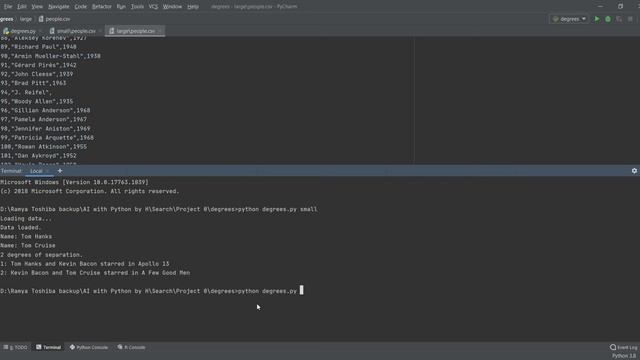Image resolution: width=640 pixels, height=360 pixels.
Task: Click terminal line 'Name: Tom Cruise'
Action: pyautogui.click(x=28, y=245)
